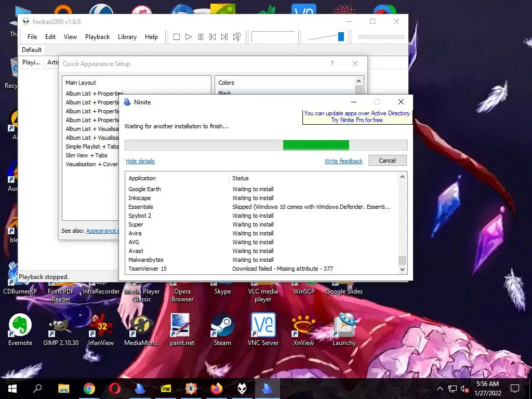Click the Next track button in foobar2000

pyautogui.click(x=224, y=37)
